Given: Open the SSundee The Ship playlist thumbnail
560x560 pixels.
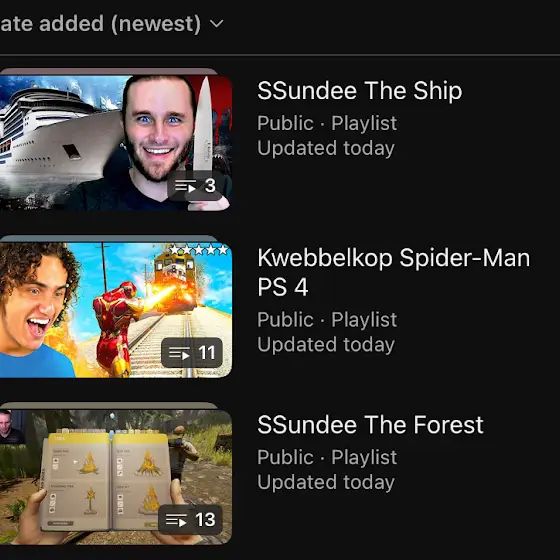Looking at the screenshot, I should [116, 143].
